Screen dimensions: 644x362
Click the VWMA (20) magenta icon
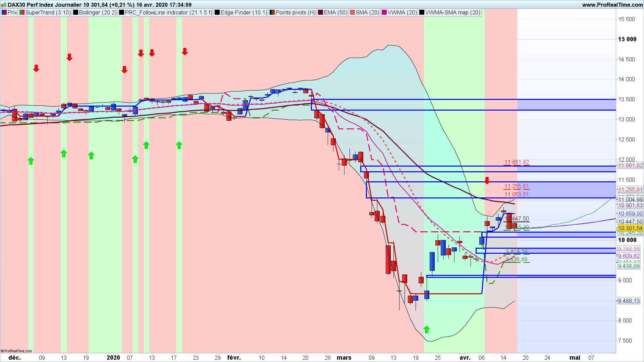384,12
